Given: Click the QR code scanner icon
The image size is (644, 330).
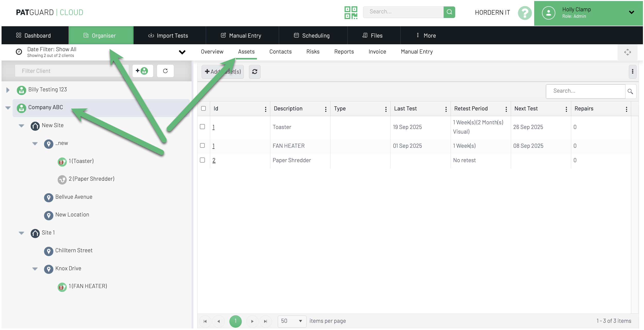Looking at the screenshot, I should pos(351,12).
